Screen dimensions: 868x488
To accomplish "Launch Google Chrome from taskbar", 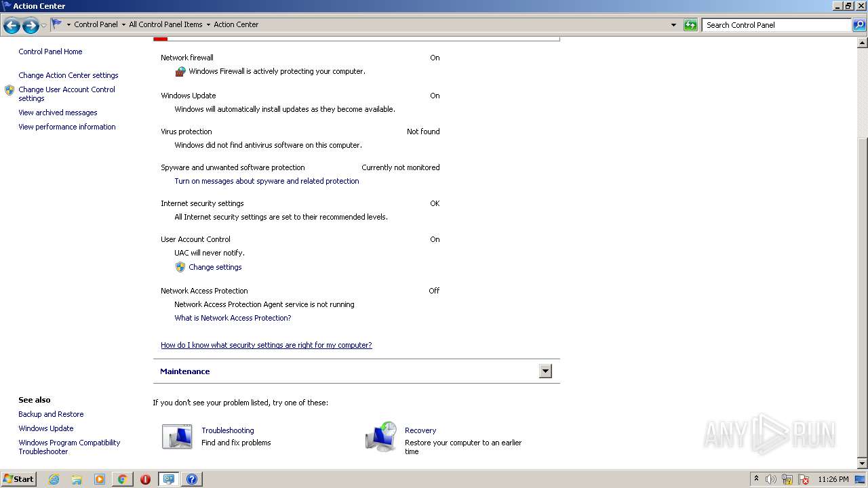I will [x=123, y=479].
